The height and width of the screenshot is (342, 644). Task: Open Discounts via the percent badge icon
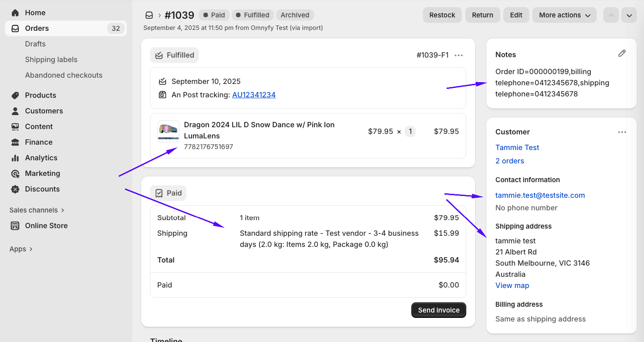[15, 189]
